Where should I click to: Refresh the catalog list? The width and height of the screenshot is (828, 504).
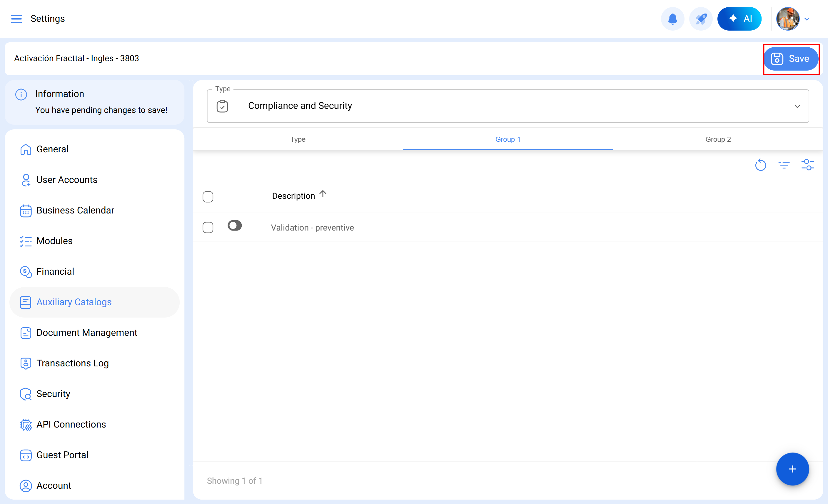(x=760, y=165)
